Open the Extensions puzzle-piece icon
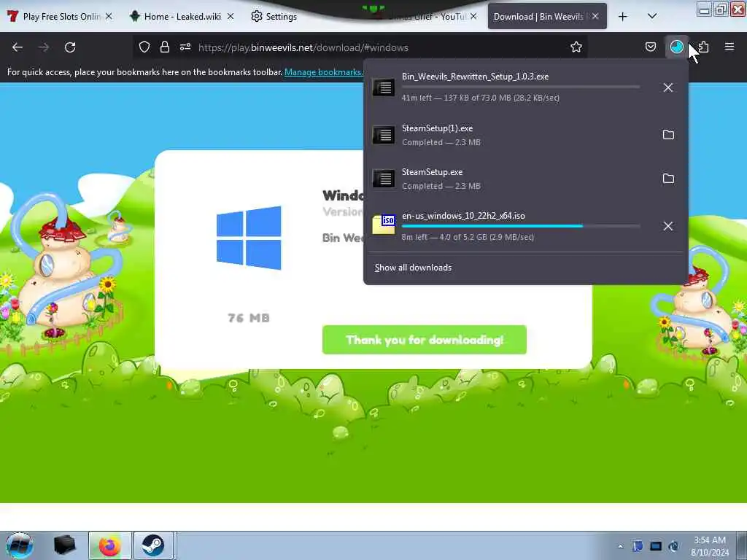This screenshot has width=747, height=560. coord(704,47)
